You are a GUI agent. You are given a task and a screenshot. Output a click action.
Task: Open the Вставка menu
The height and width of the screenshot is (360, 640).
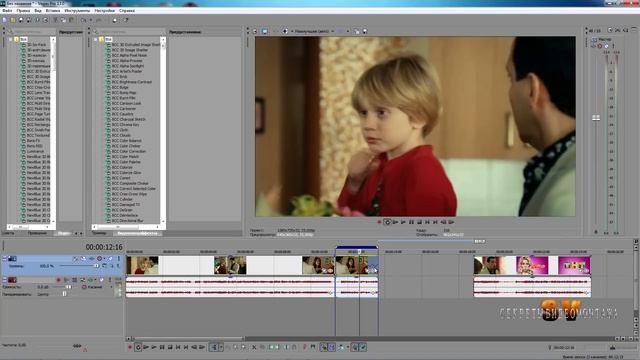tap(53, 11)
